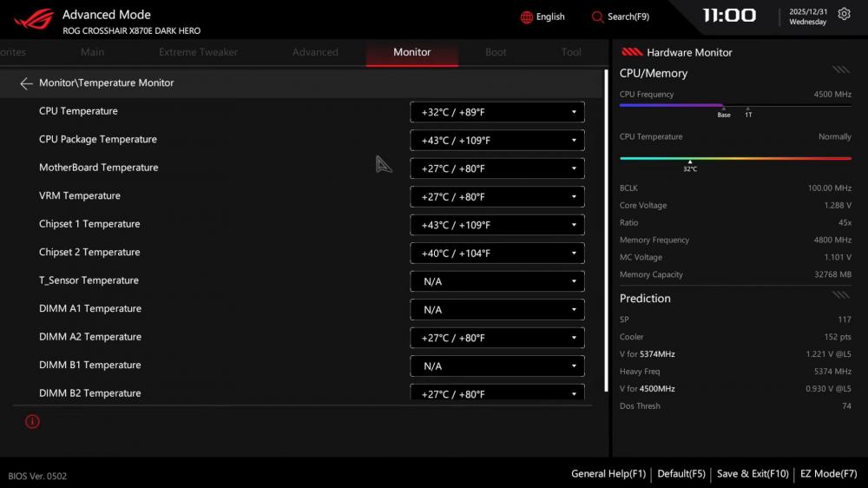Open the settings gear icon

click(844, 15)
